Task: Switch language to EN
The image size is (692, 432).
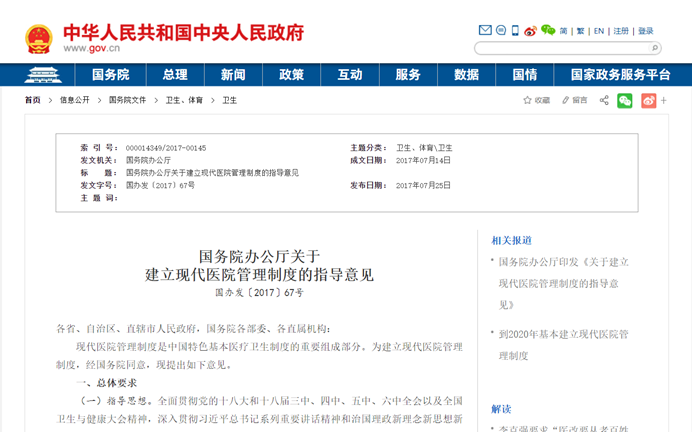Action: (599, 31)
